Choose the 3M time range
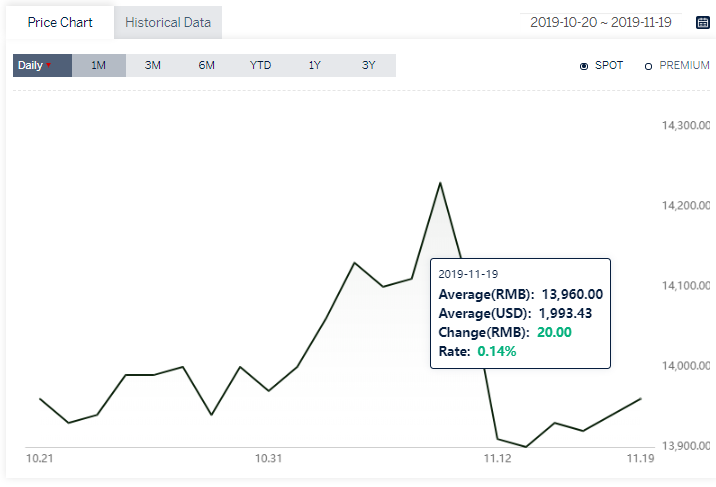This screenshot has width=716, height=487. [153, 65]
